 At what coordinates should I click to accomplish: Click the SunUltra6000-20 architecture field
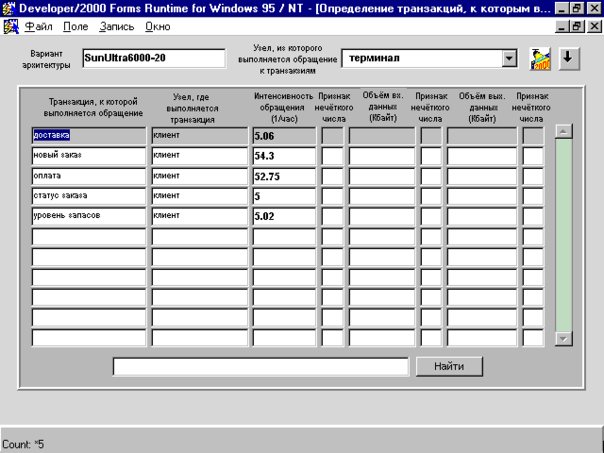154,58
